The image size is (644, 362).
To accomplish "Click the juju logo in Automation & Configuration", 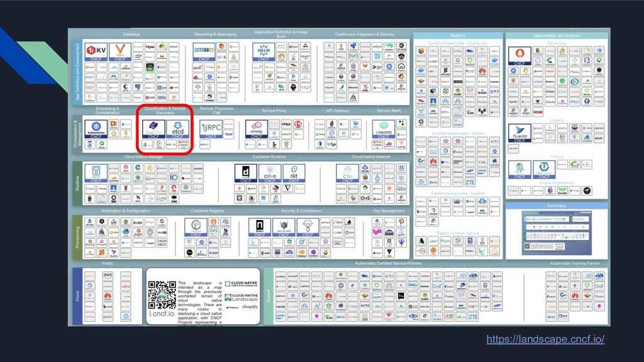I will point(138,233).
